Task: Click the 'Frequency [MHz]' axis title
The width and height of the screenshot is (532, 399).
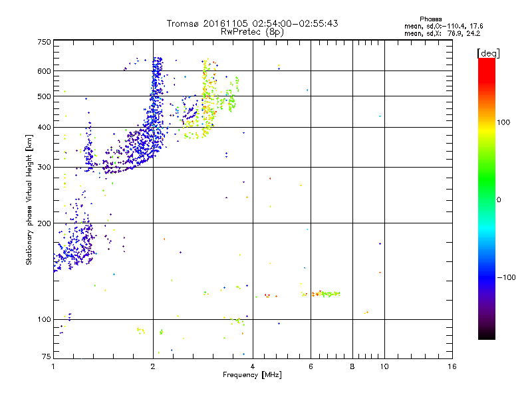Action: 252,375
